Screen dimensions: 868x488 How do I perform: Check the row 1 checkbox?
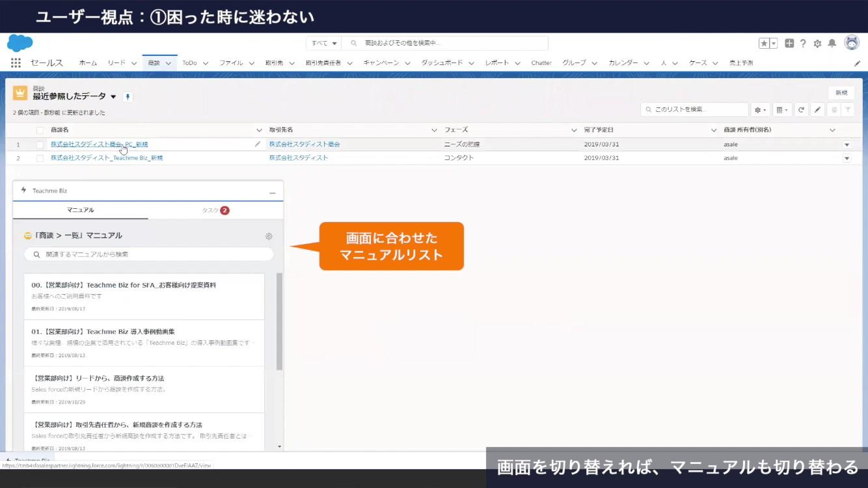[40, 144]
